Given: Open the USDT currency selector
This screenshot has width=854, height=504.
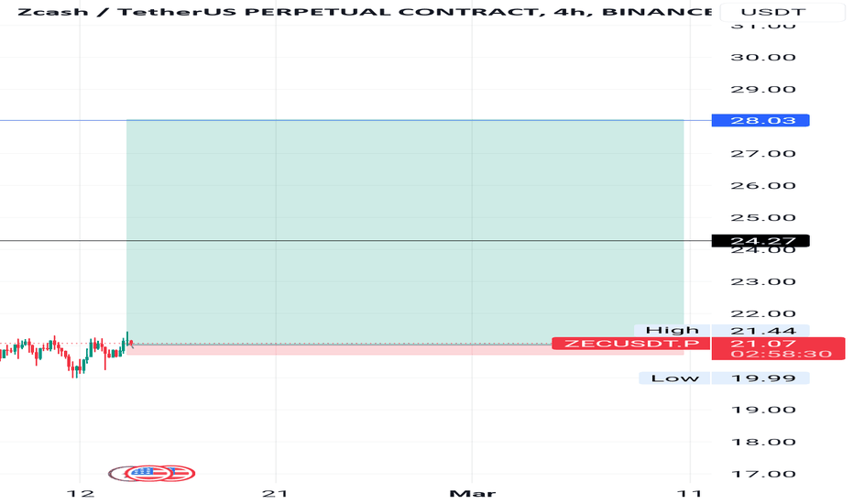Looking at the screenshot, I should (x=783, y=11).
